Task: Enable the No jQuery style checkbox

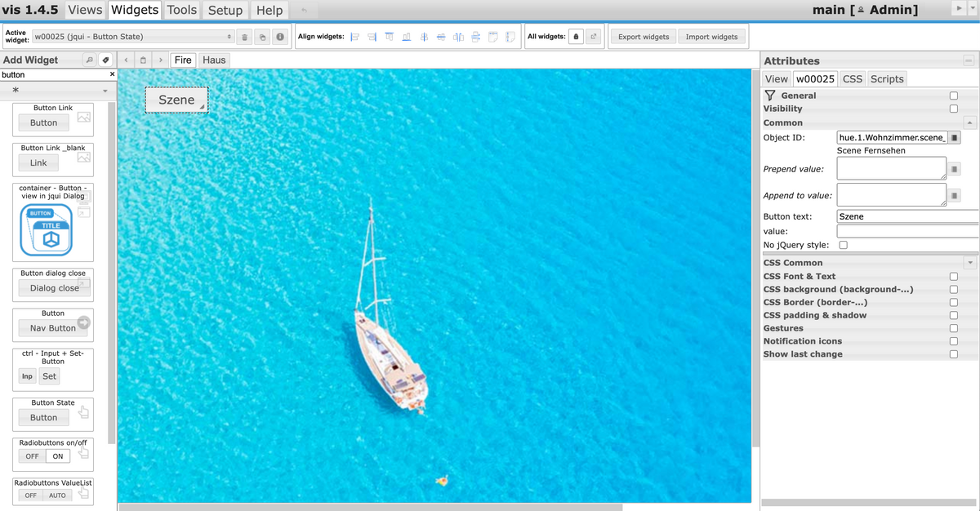Action: click(x=844, y=245)
